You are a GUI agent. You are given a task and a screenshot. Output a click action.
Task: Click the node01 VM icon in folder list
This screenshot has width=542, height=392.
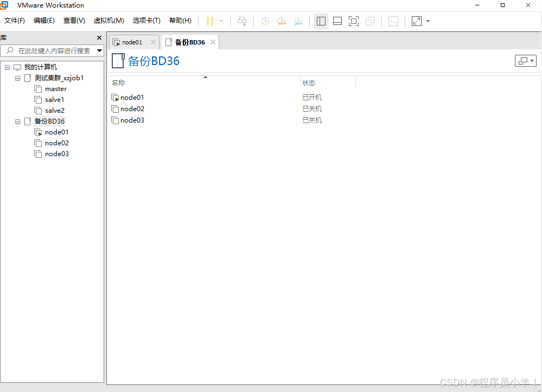click(x=115, y=98)
